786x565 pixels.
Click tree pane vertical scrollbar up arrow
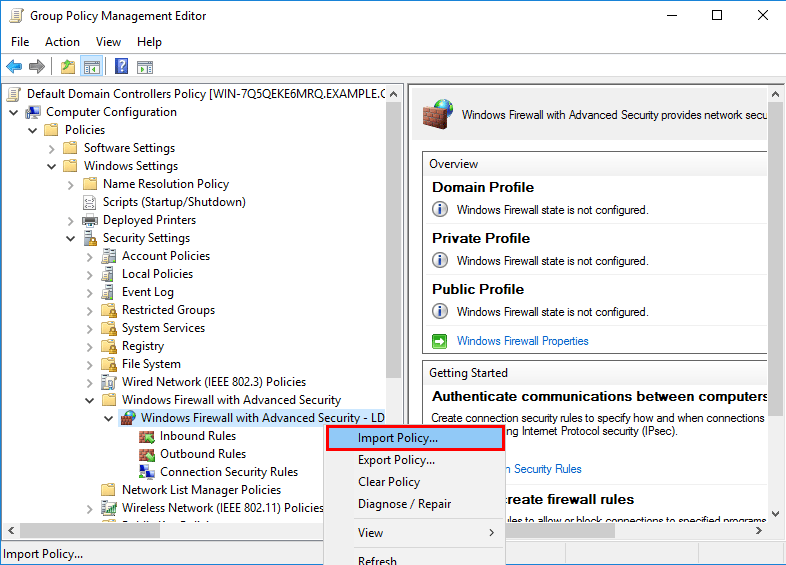394,94
